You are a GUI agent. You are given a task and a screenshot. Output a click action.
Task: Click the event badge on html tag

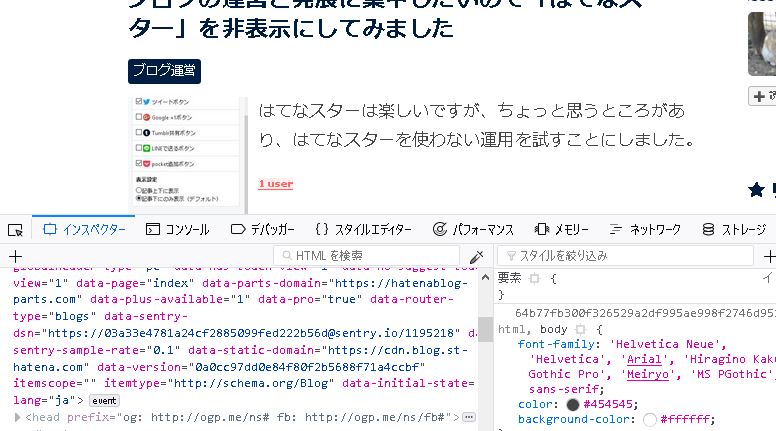[104, 401]
